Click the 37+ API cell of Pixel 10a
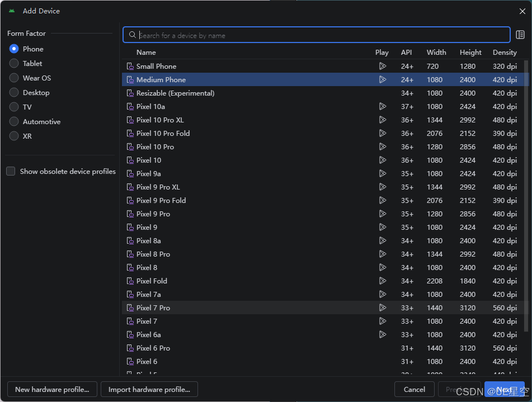This screenshot has width=532, height=402. click(407, 107)
